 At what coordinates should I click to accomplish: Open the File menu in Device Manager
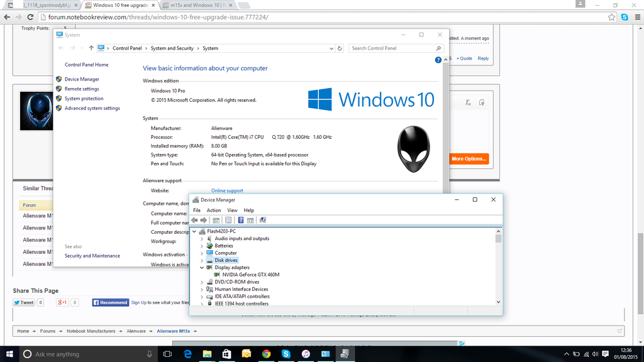point(197,210)
